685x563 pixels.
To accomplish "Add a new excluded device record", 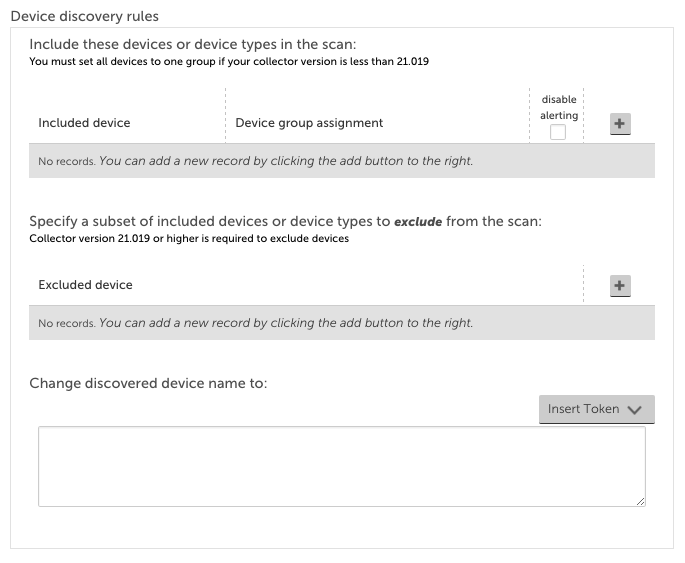I will (x=620, y=286).
